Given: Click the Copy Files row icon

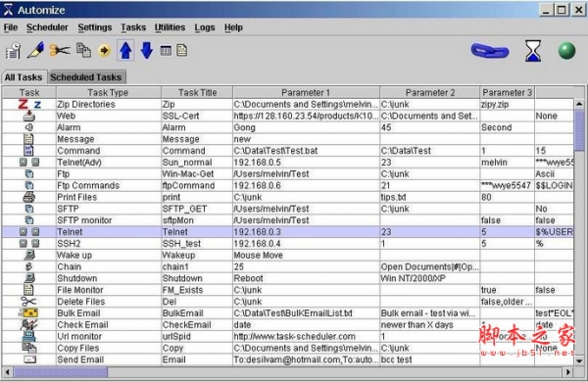Looking at the screenshot, I should [28, 348].
